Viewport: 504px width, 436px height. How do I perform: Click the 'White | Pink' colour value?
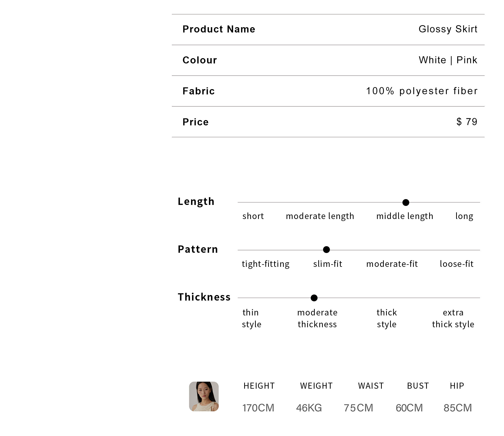(448, 60)
